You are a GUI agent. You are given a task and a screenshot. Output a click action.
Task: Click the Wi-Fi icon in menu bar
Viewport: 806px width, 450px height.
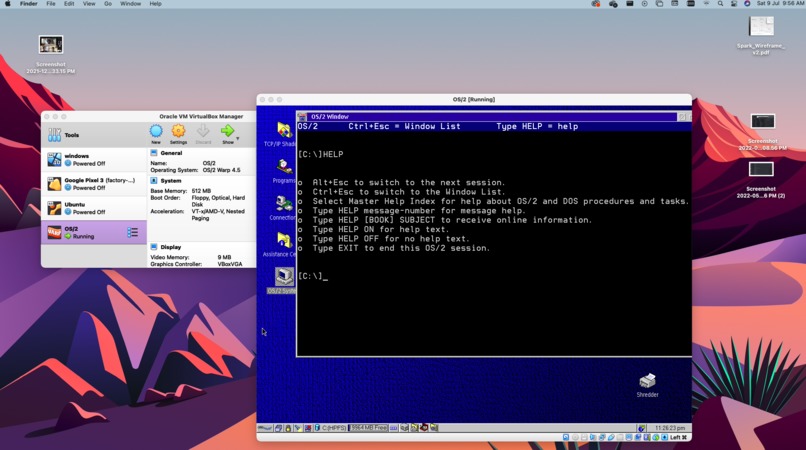(x=706, y=4)
